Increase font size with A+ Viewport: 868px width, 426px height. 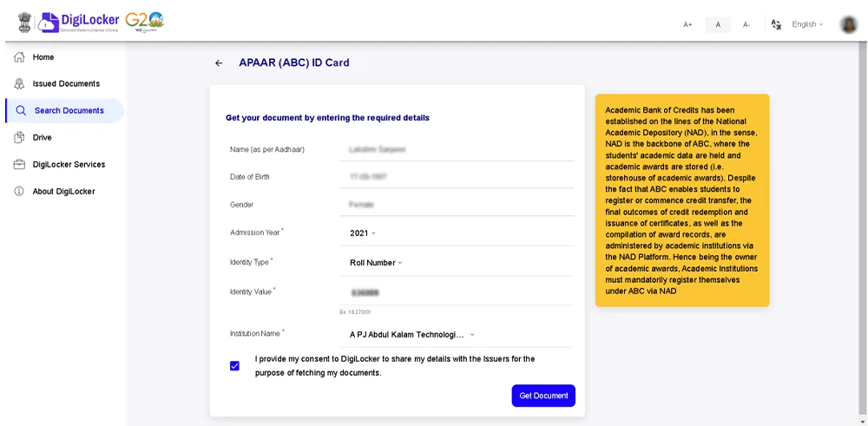click(687, 24)
